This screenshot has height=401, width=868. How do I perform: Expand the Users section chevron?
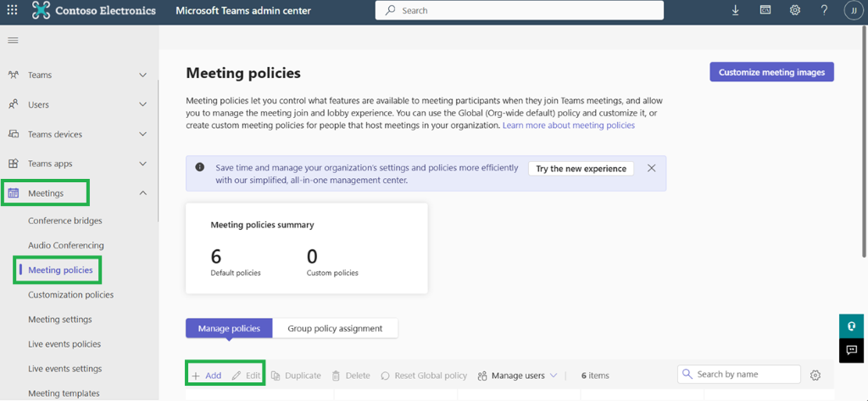coord(142,104)
